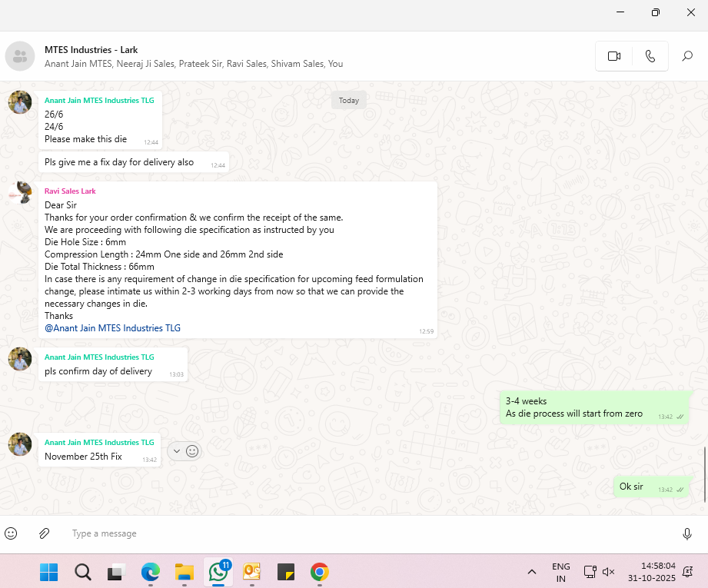Expand message options for "November 25th Fix"

click(177, 451)
